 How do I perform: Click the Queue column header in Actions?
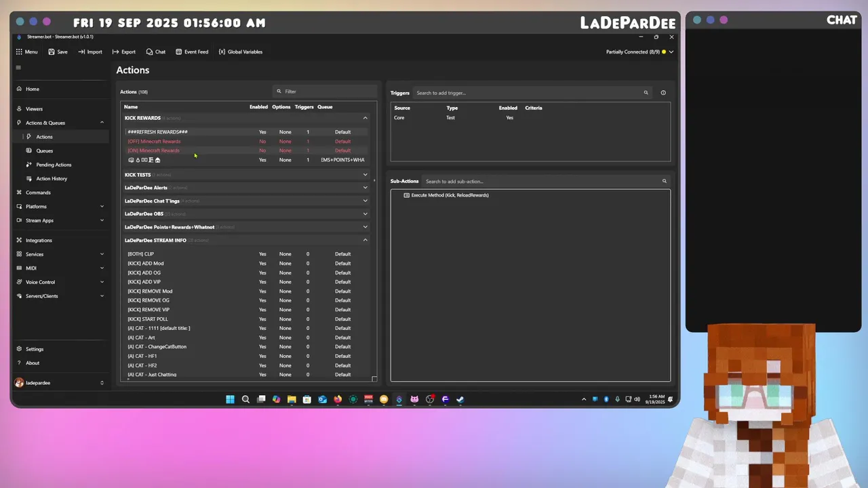pyautogui.click(x=325, y=107)
